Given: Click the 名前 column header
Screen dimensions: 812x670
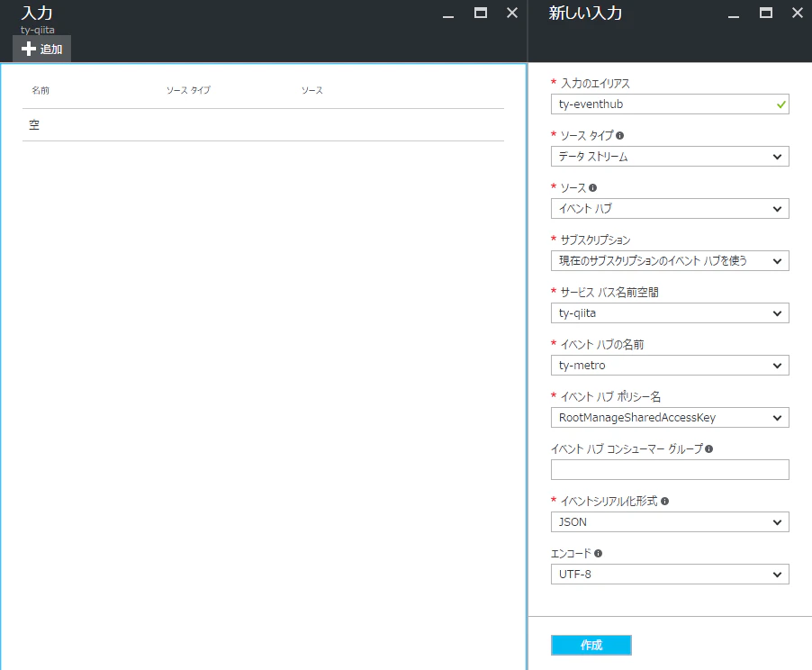Looking at the screenshot, I should point(41,90).
